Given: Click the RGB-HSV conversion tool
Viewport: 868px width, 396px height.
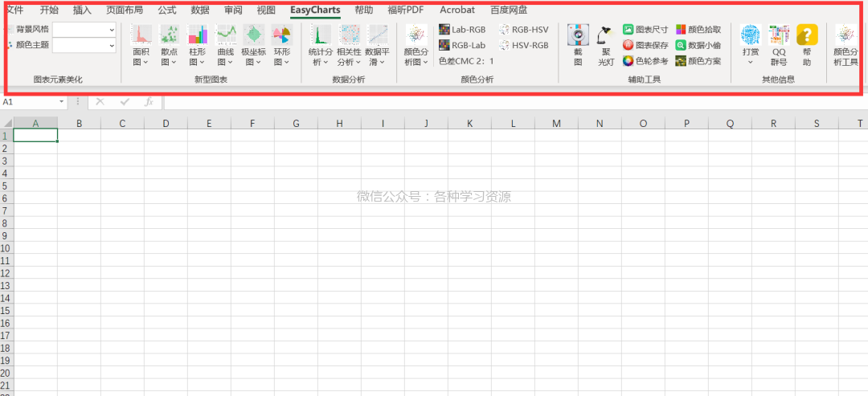Looking at the screenshot, I should pyautogui.click(x=524, y=30).
